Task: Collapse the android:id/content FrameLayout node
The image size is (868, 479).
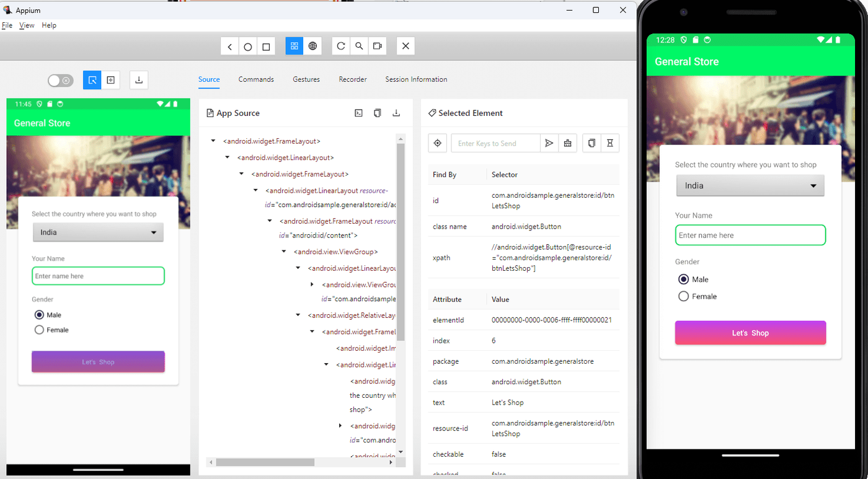Action: coord(270,221)
